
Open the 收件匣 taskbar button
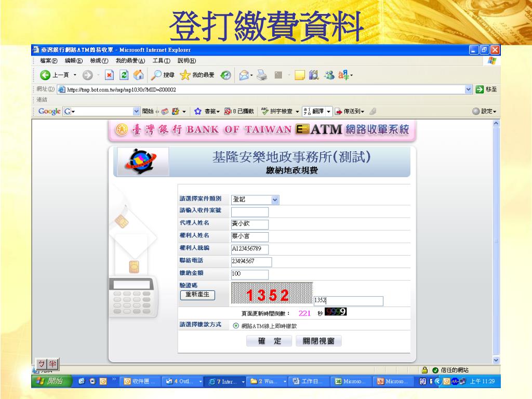click(x=140, y=381)
